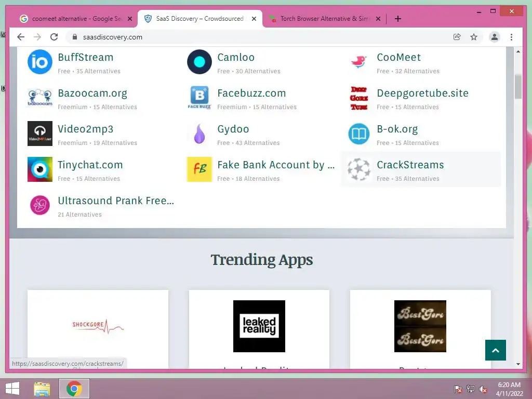Open the B-ok.org link
The width and height of the screenshot is (532, 399).
pyautogui.click(x=397, y=129)
